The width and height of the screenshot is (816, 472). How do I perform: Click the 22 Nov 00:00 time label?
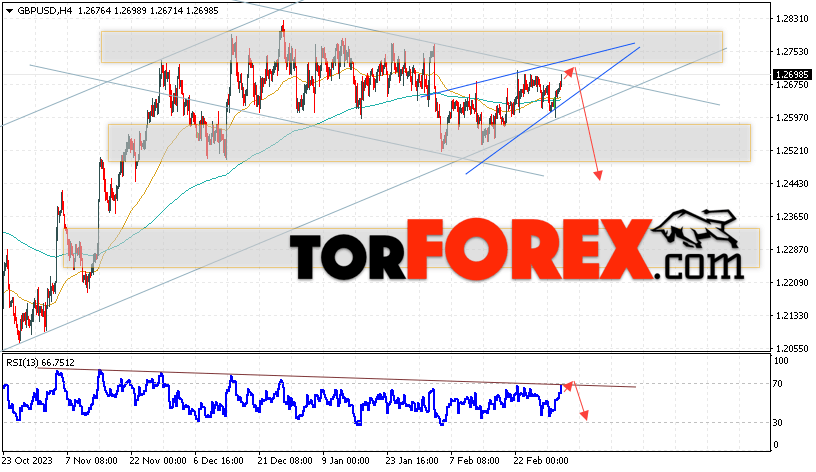pos(158,461)
